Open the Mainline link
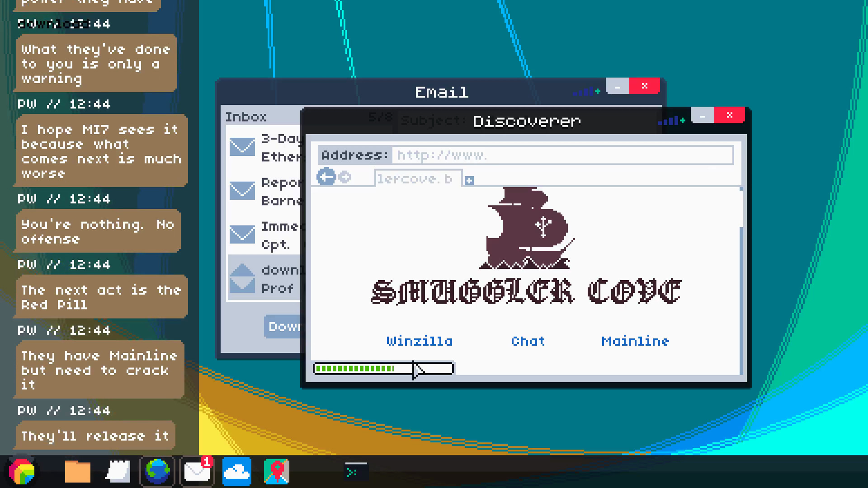This screenshot has height=488, width=868. tap(635, 342)
